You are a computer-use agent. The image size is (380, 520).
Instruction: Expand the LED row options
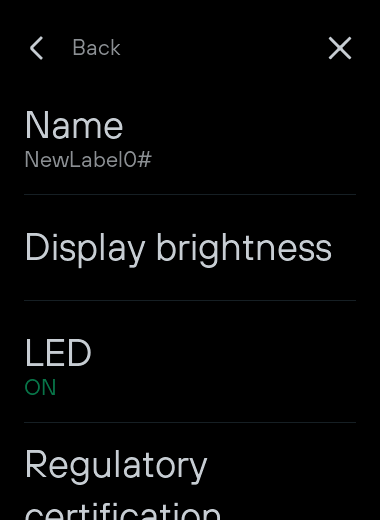(190, 361)
